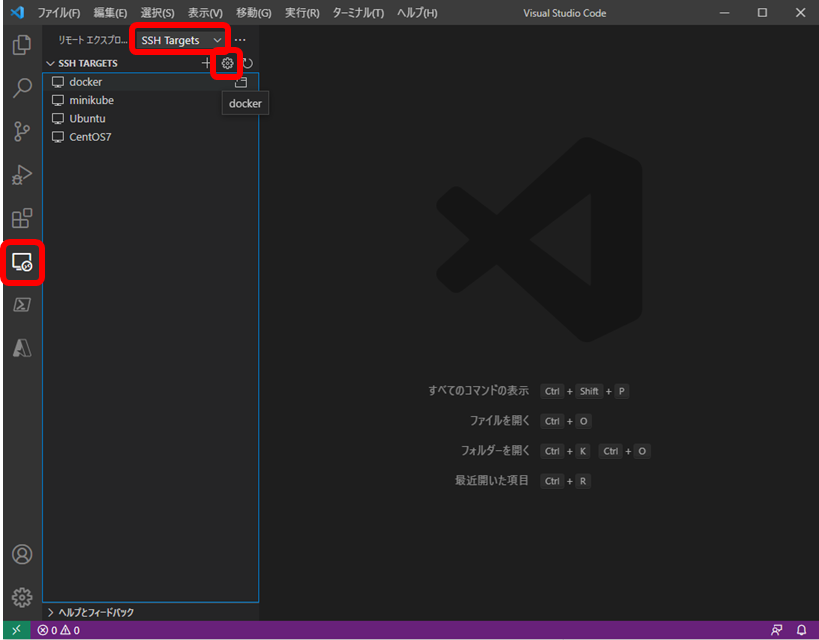Open the SSH Targets dropdown
The height and width of the screenshot is (640, 819).
(181, 40)
